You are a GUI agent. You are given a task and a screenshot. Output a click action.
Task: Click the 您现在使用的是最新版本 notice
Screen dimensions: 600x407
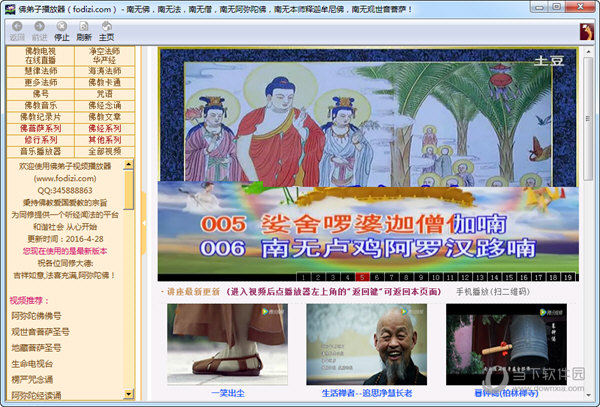(65, 251)
